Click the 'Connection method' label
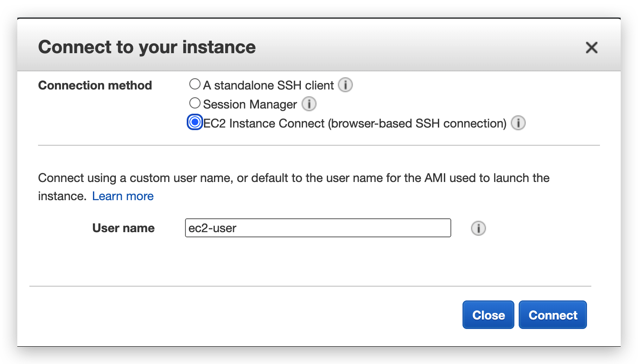638x364 pixels. coord(95,85)
